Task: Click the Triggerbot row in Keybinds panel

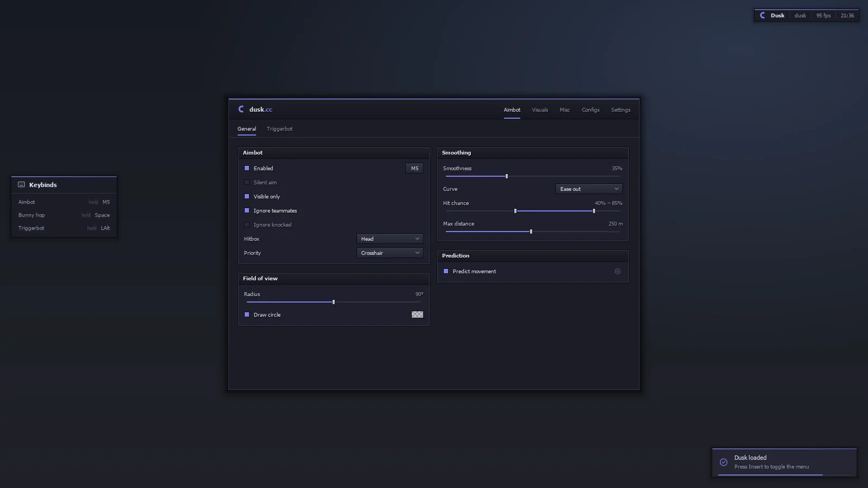Action: point(64,228)
